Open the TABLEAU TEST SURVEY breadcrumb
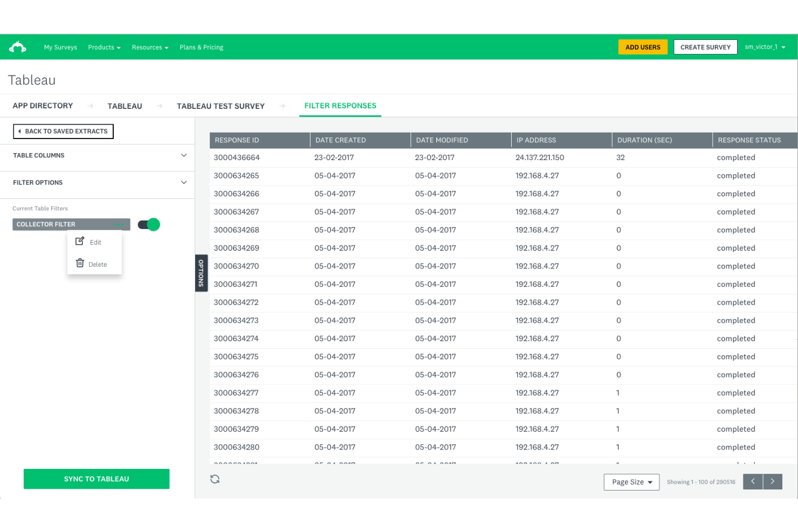This screenshot has height=532, width=798. (221, 106)
